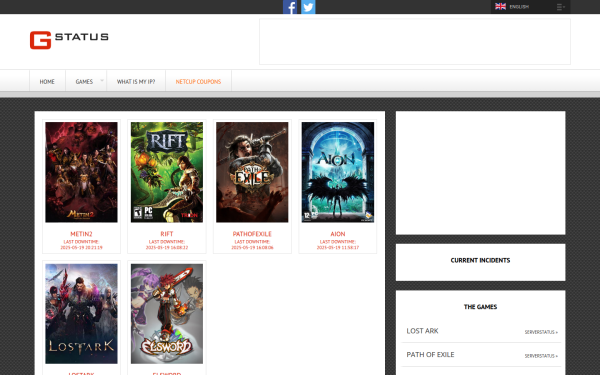Click Pathofexile last downtime text
600x375 pixels.
(252, 245)
